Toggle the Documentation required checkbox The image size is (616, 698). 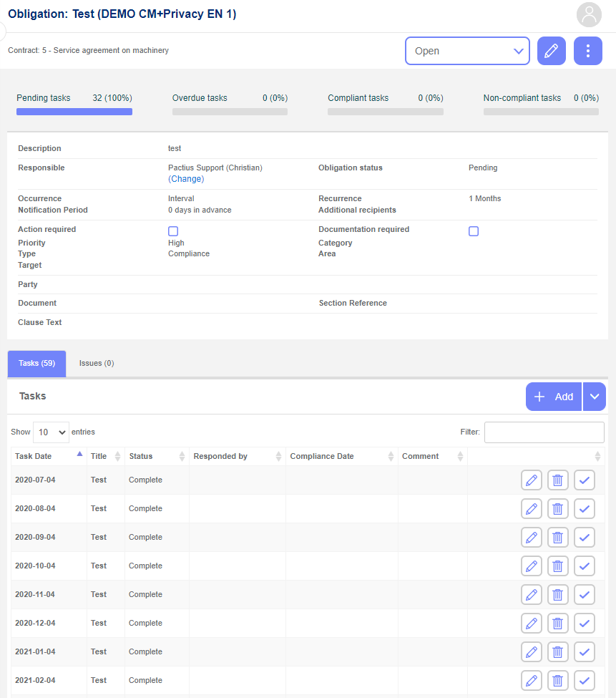coord(474,231)
